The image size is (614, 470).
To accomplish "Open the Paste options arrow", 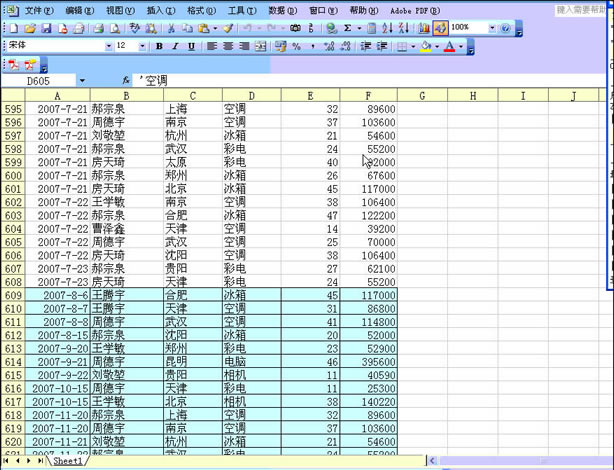I will pos(215,29).
